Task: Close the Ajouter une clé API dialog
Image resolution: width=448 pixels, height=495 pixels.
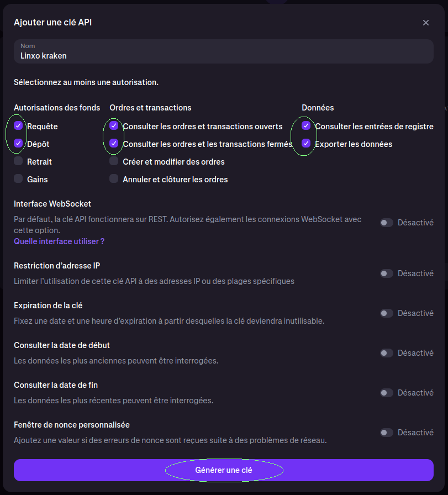Action: point(425,23)
